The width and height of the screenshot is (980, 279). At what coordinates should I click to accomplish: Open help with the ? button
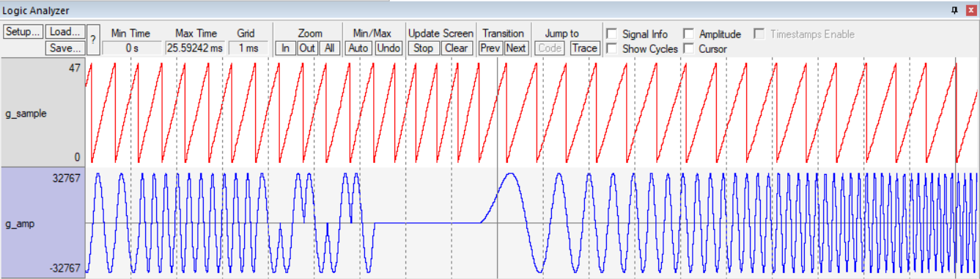tap(93, 40)
